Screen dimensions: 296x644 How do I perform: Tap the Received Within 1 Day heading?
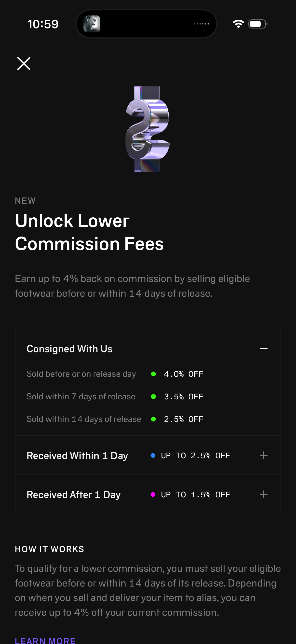77,456
